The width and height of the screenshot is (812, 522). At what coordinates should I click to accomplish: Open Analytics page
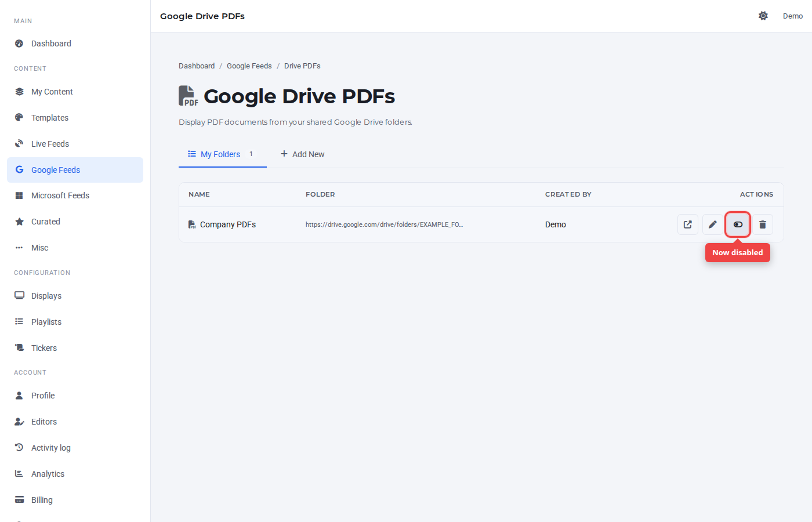[75, 474]
